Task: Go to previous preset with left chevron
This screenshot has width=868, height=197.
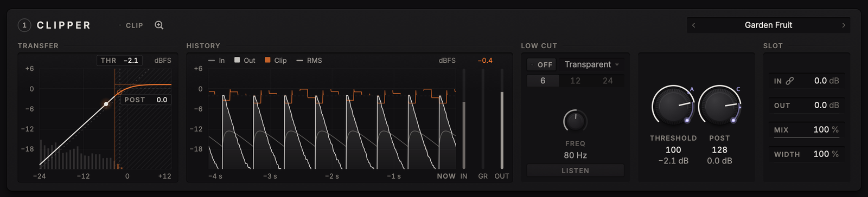Action: [693, 25]
